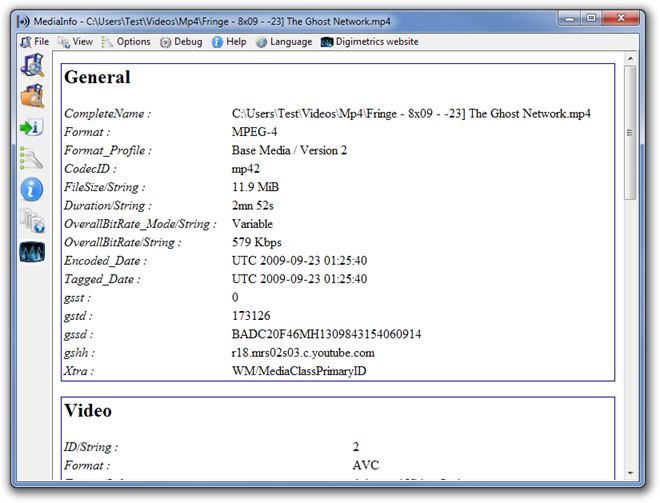Click the Tagged_Date UTC value
This screenshot has height=503, width=660.
pyautogui.click(x=299, y=279)
